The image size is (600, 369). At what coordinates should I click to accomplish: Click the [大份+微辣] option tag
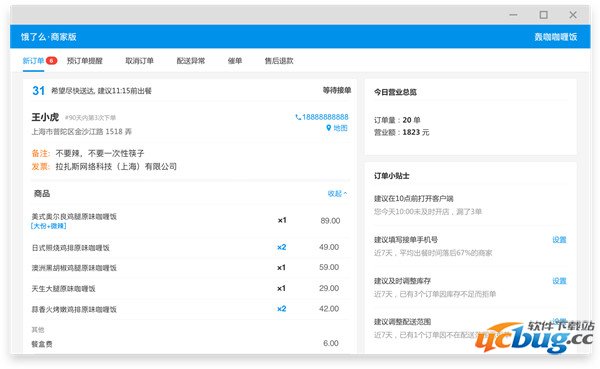(x=49, y=226)
